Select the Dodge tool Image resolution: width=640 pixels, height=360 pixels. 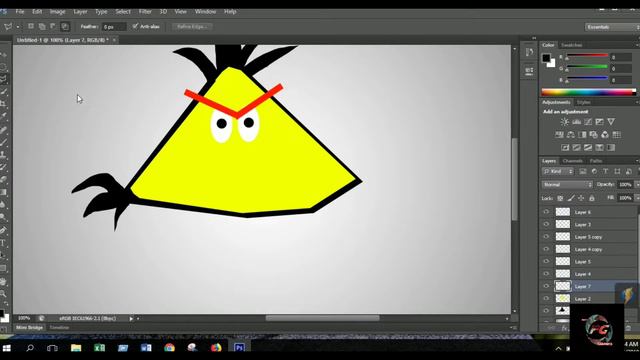[x=3, y=217]
